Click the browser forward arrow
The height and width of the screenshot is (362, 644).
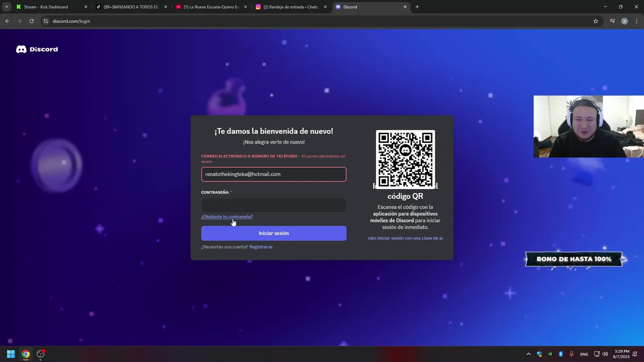(x=19, y=21)
